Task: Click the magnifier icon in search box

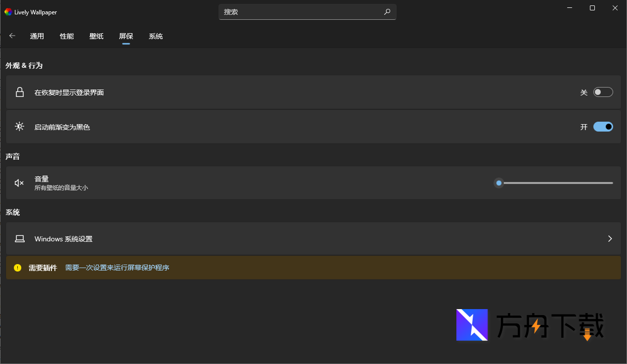Action: coord(387,12)
